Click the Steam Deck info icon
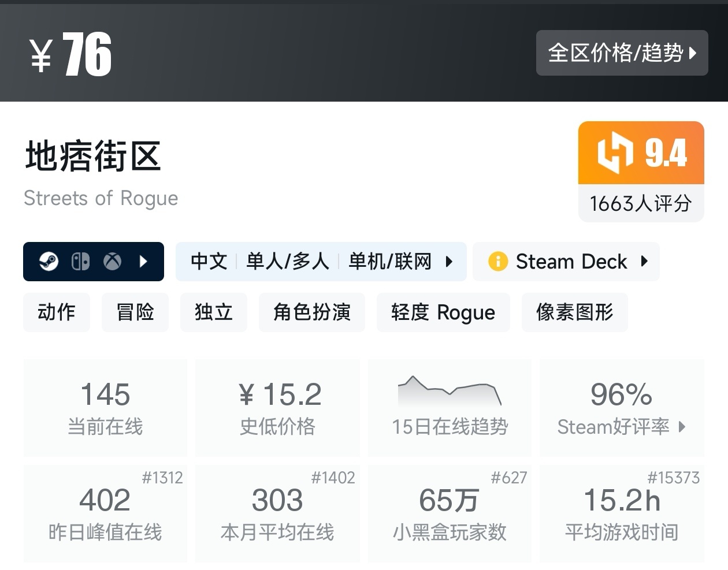Screen dimensions: 728x570 [x=497, y=262]
